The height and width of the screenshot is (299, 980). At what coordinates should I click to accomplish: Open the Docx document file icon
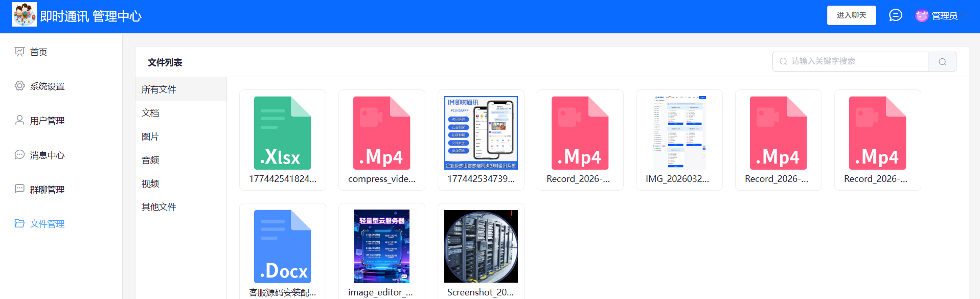(x=282, y=246)
